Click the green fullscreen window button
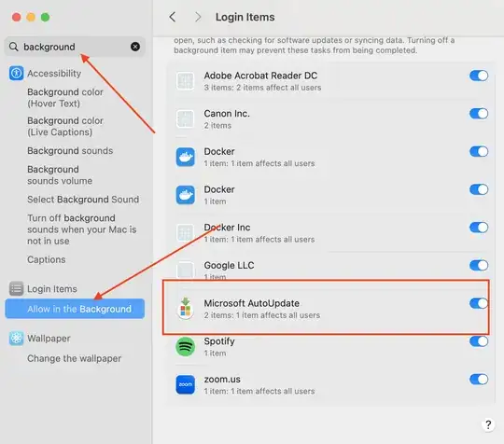This screenshot has width=504, height=444. pos(46,17)
